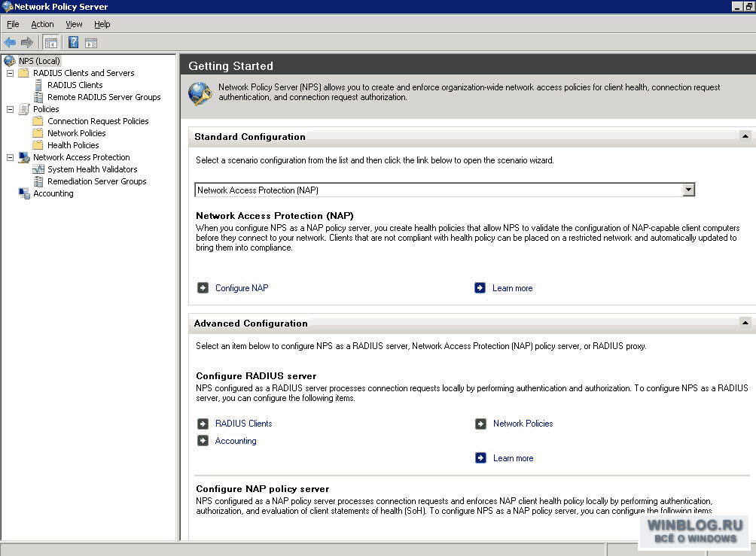Select the Accounting icon in the console tree
This screenshot has height=556, width=756.
coord(24,193)
